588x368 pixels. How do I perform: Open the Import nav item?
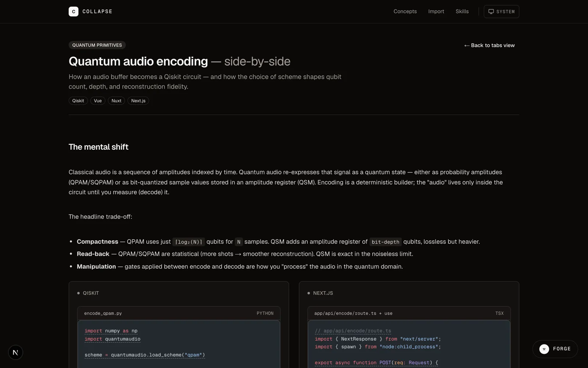point(436,11)
